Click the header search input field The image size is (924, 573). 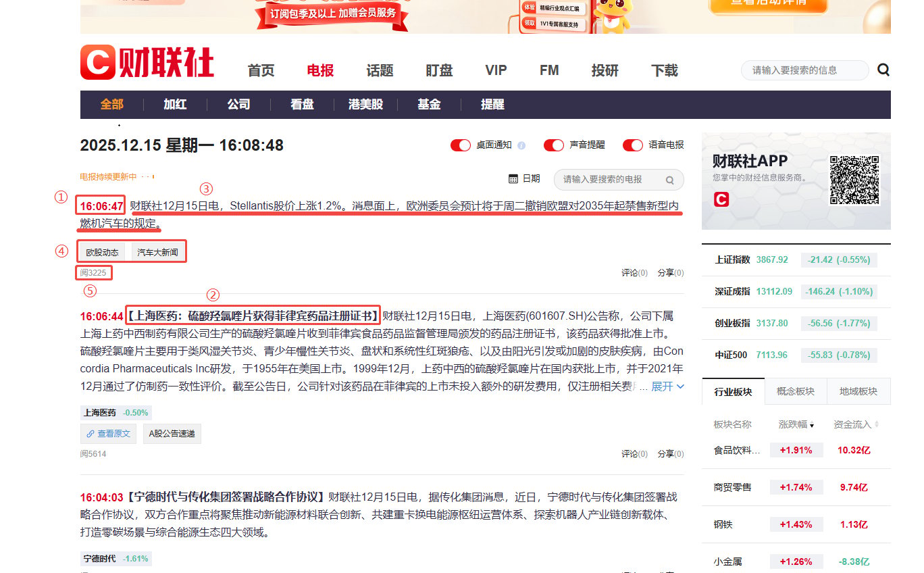[805, 70]
